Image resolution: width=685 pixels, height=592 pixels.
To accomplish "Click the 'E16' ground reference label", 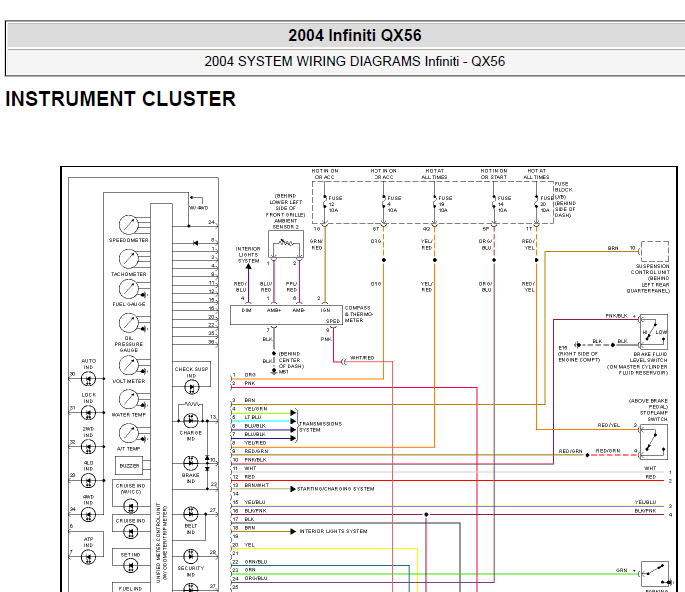I will coord(563,348).
